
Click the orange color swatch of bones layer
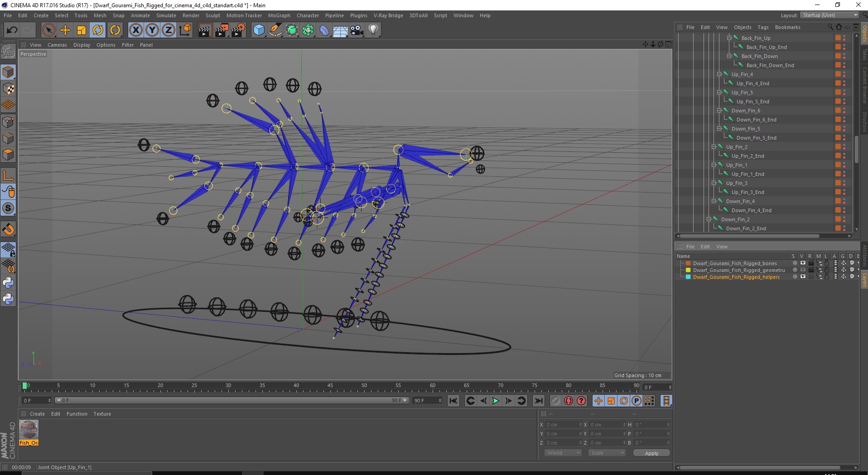click(688, 263)
